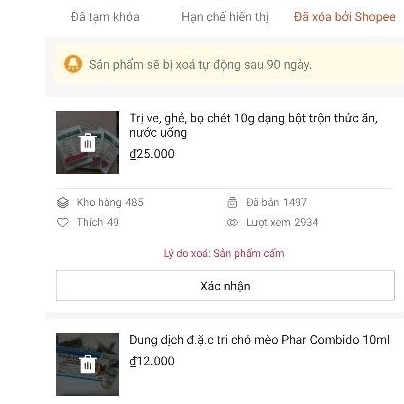Click the stock layers icon beside "Kho hàng"
404x404 pixels.
(63, 202)
